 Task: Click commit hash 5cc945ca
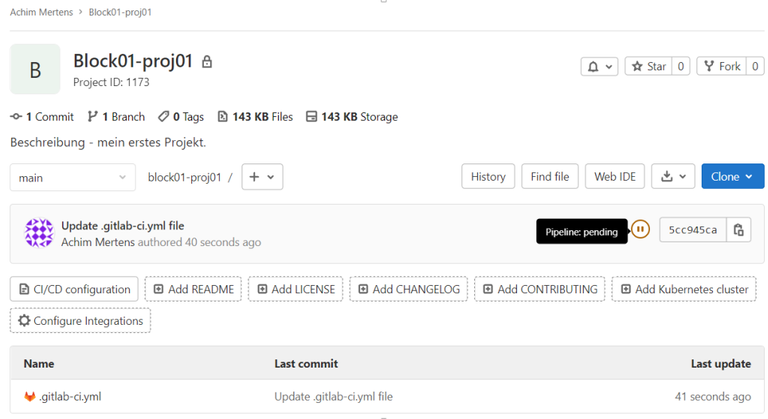[693, 230]
